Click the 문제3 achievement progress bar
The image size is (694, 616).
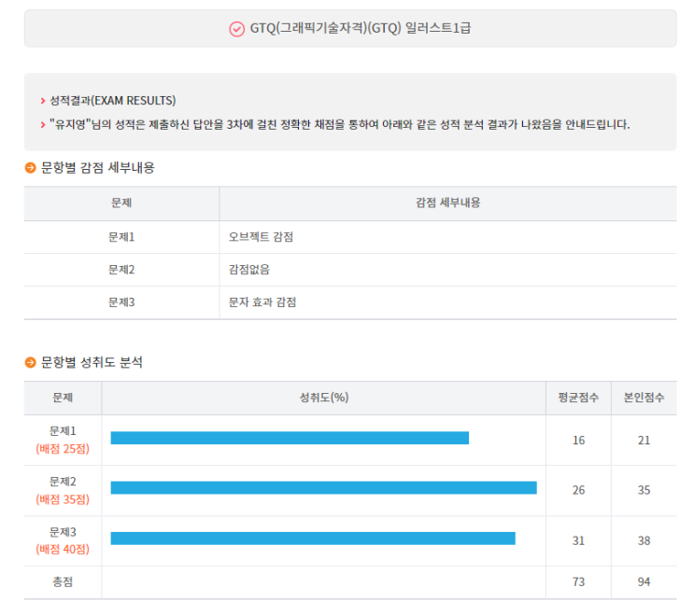point(313,539)
